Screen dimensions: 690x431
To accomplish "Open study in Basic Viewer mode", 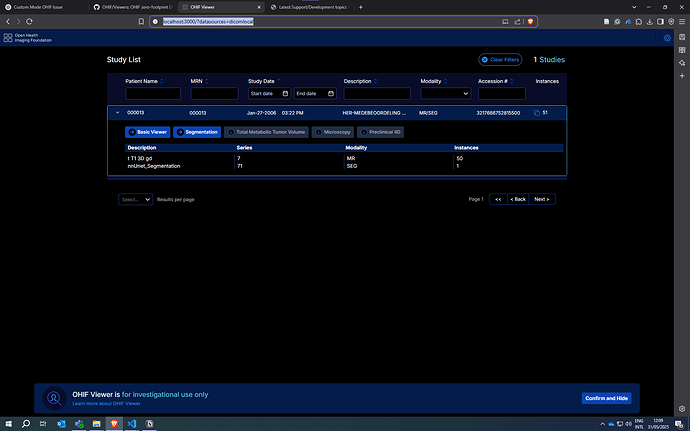I will click(147, 132).
